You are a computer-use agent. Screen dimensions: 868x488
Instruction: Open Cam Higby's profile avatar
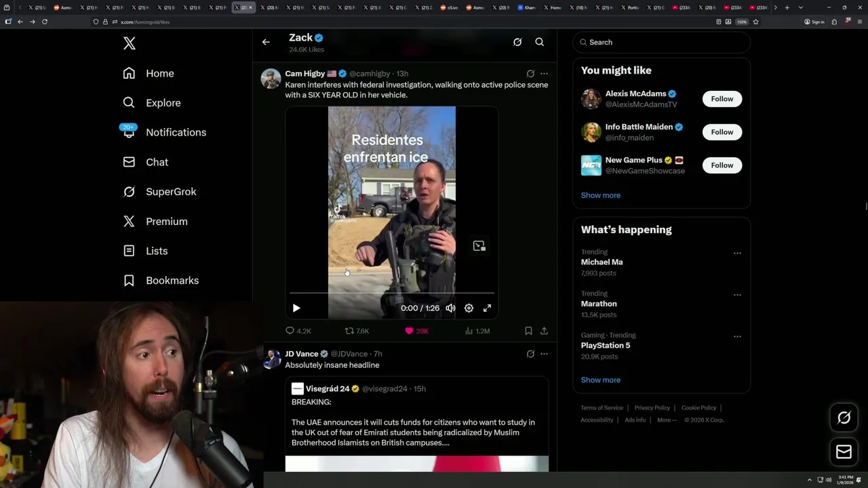click(271, 79)
